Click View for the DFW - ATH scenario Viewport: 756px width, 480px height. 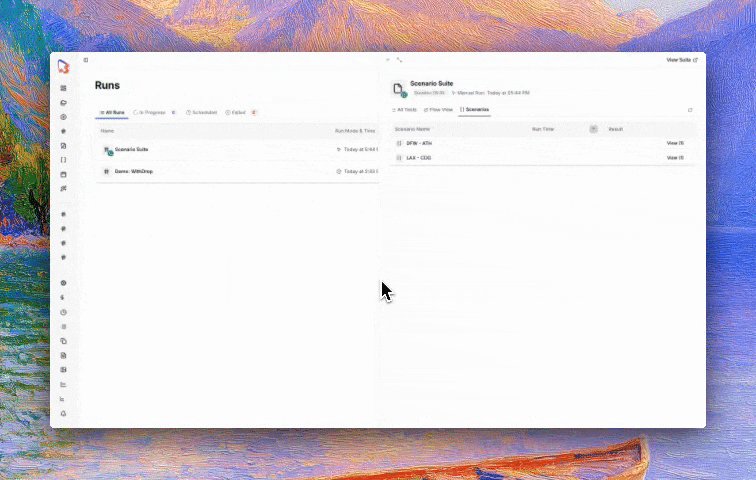click(x=675, y=143)
